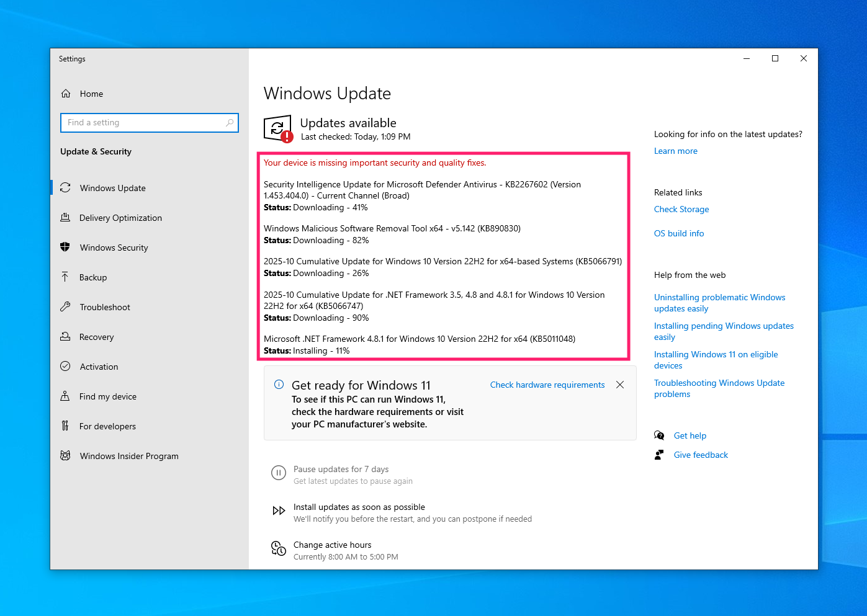Click the Delivery Optimization icon
Screen dimensions: 867x616
pyautogui.click(x=65, y=217)
